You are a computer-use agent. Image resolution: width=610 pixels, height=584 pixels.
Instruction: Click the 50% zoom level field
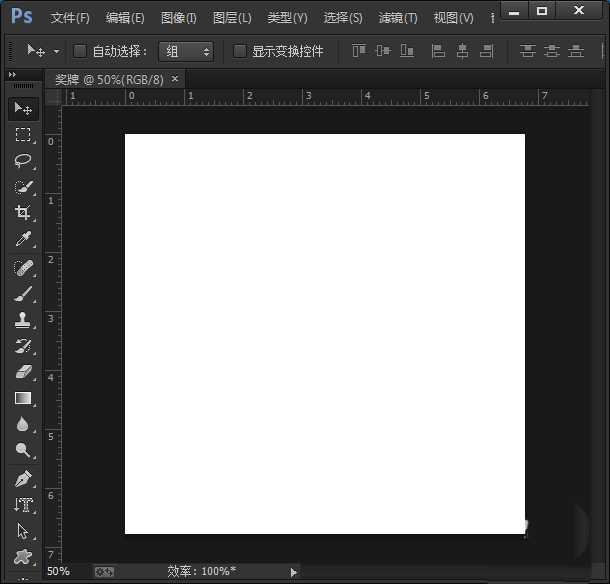coord(58,572)
